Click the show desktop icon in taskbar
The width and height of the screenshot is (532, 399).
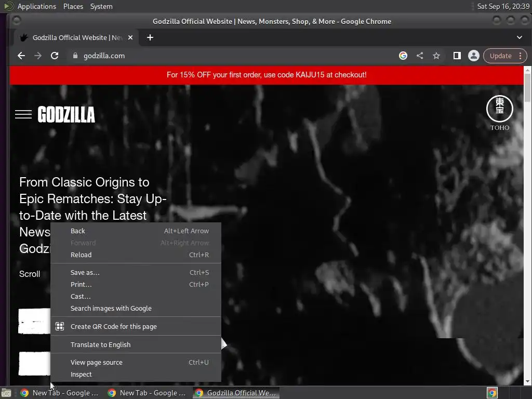[x=6, y=393]
